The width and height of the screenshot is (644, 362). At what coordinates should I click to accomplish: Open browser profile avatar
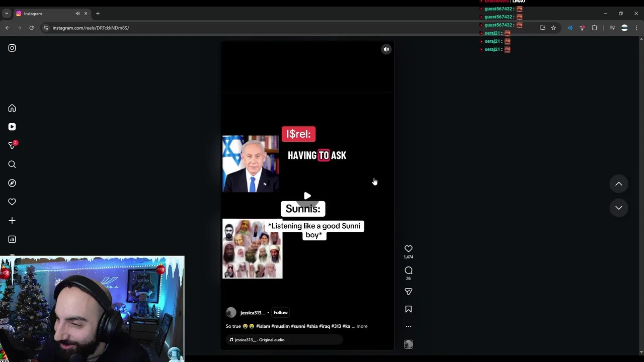click(624, 28)
